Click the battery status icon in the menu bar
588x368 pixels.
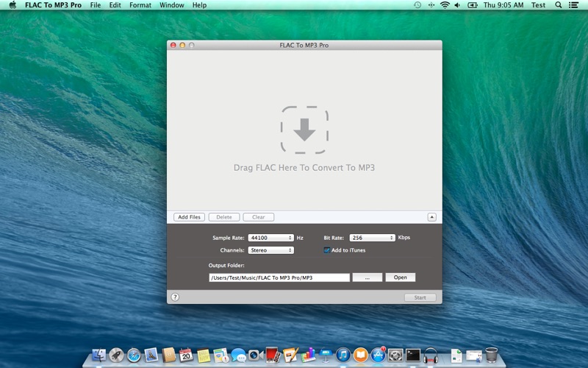[x=473, y=5]
